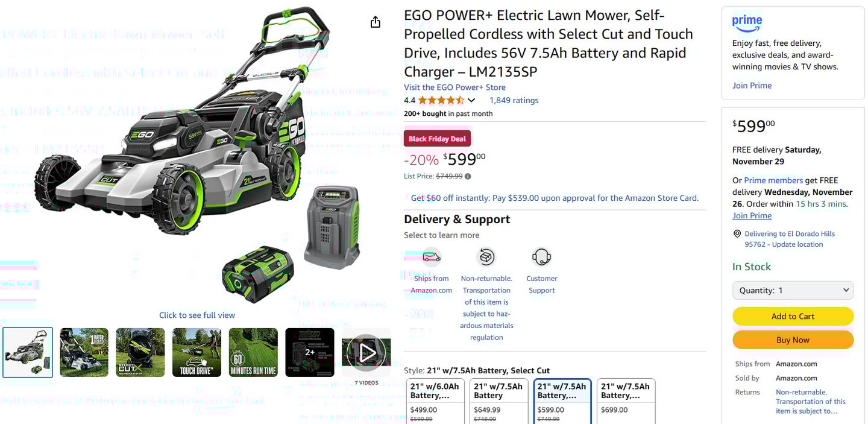Screen dimensions: 868x424
Task: Open the Quantity dropdown
Action: (x=793, y=290)
